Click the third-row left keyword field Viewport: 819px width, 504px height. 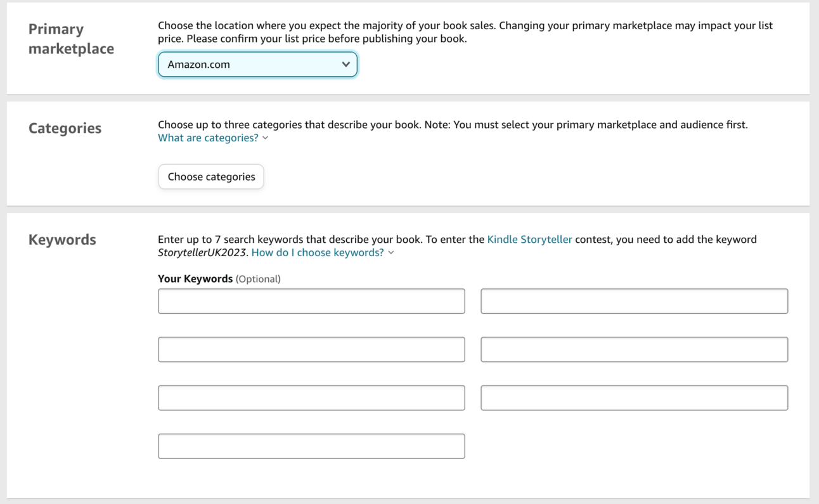coord(311,398)
